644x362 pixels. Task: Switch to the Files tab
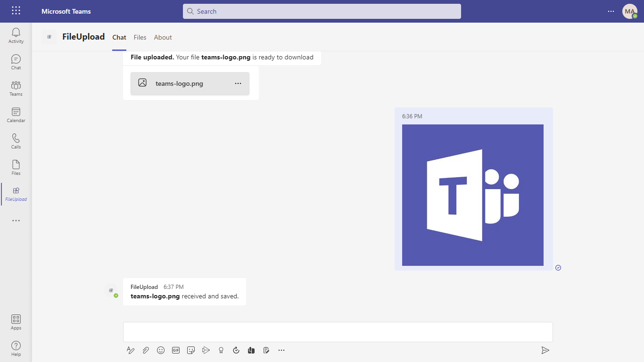(x=140, y=37)
